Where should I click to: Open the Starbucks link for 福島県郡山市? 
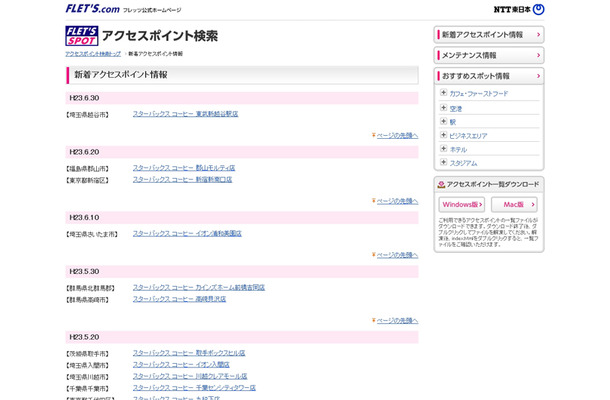pyautogui.click(x=184, y=168)
